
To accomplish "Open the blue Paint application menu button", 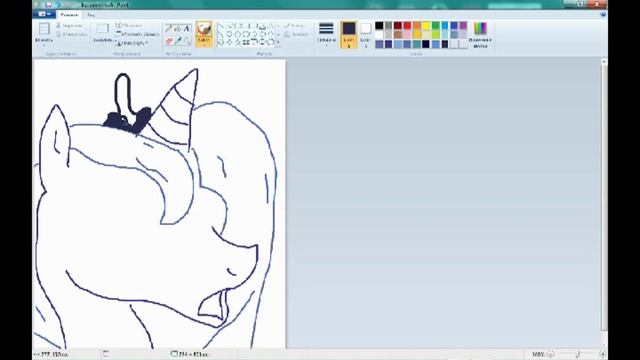I will pos(44,14).
